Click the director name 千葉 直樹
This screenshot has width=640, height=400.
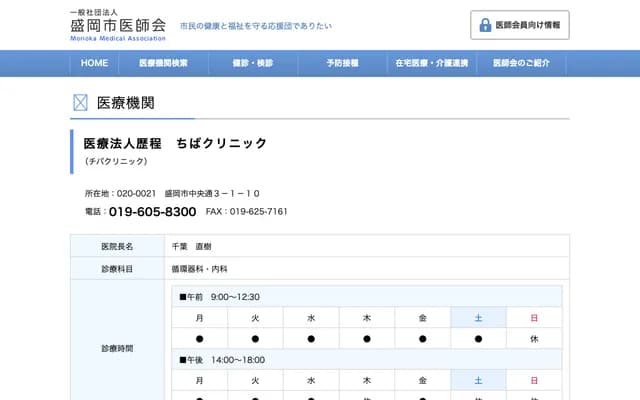click(191, 246)
